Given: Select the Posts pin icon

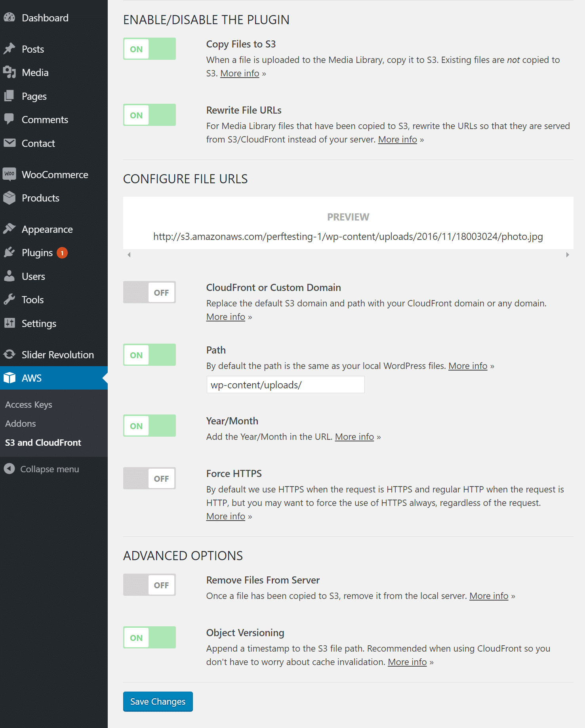Looking at the screenshot, I should pos(10,48).
